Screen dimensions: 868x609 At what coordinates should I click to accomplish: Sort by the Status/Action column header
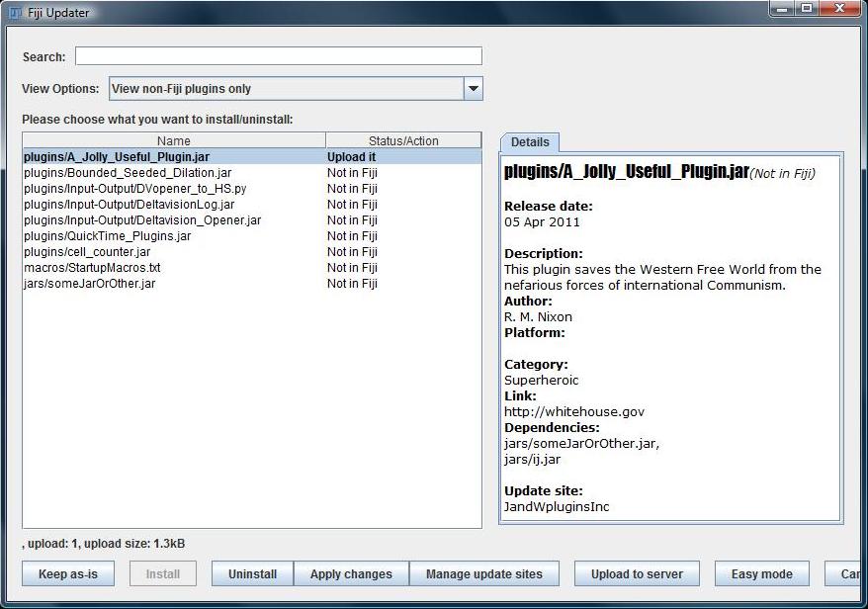point(403,140)
